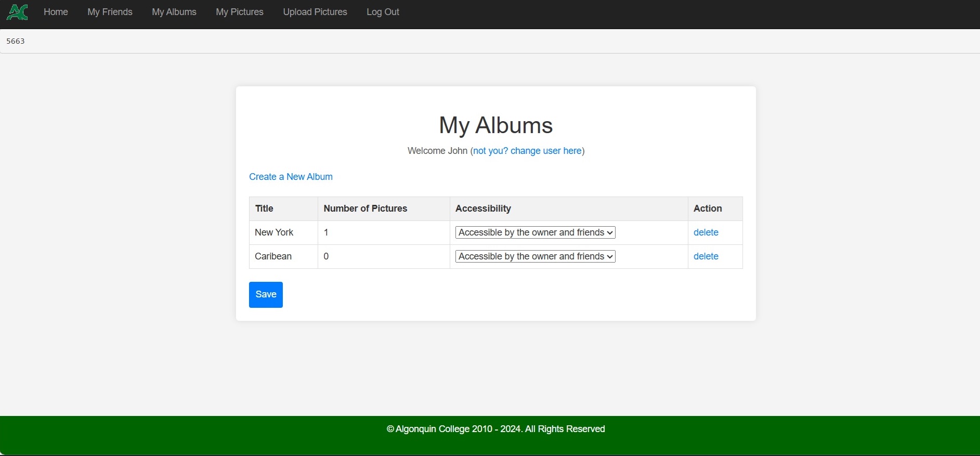Click the Number of Pictures header

[x=365, y=209]
